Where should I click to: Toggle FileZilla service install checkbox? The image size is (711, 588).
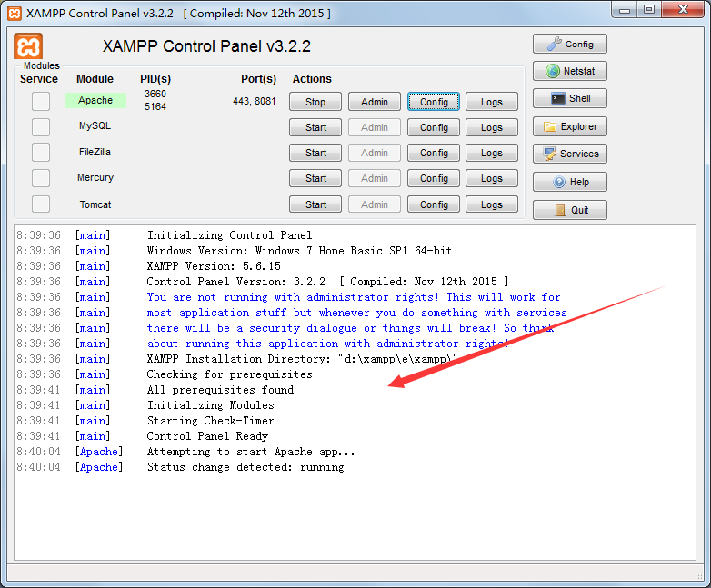pos(41,153)
